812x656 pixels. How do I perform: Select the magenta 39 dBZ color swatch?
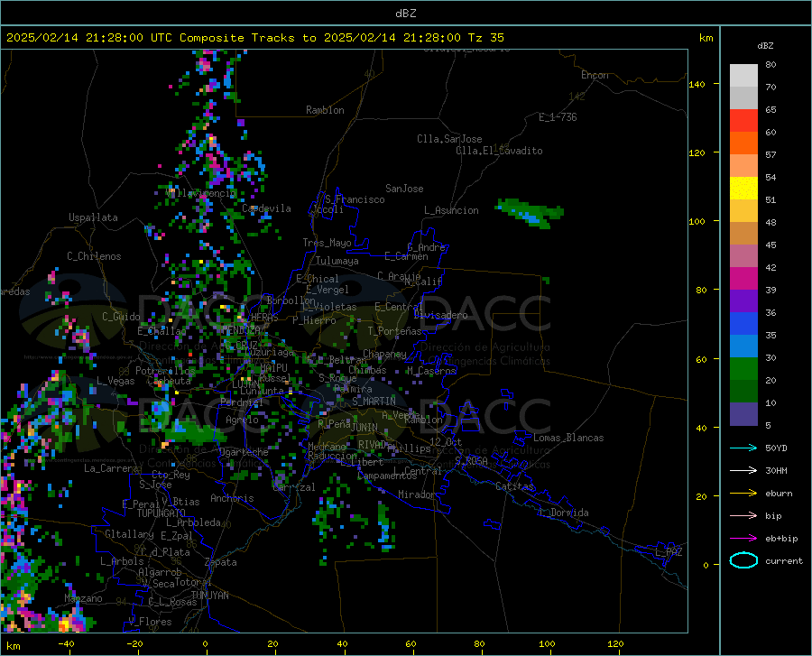coord(743,279)
